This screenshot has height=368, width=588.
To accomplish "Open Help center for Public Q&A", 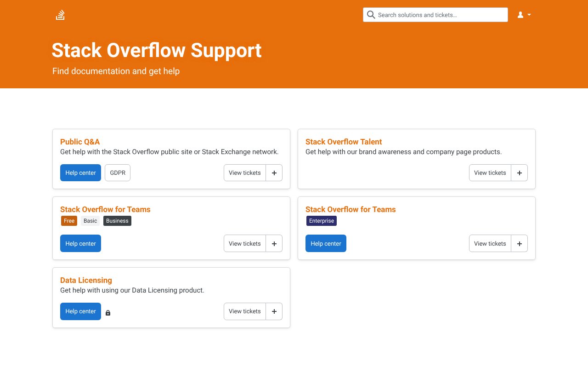I will pos(80,173).
